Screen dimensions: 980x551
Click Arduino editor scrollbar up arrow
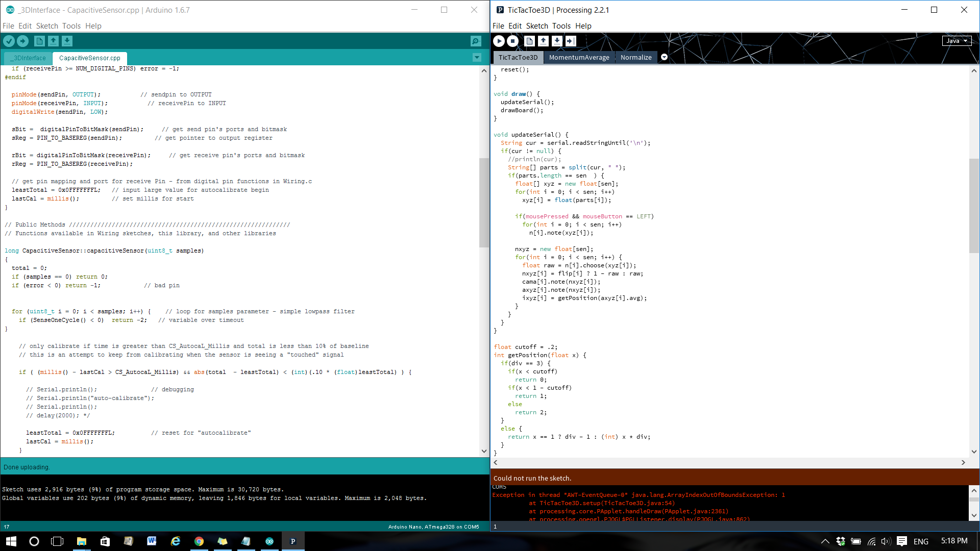click(x=484, y=71)
